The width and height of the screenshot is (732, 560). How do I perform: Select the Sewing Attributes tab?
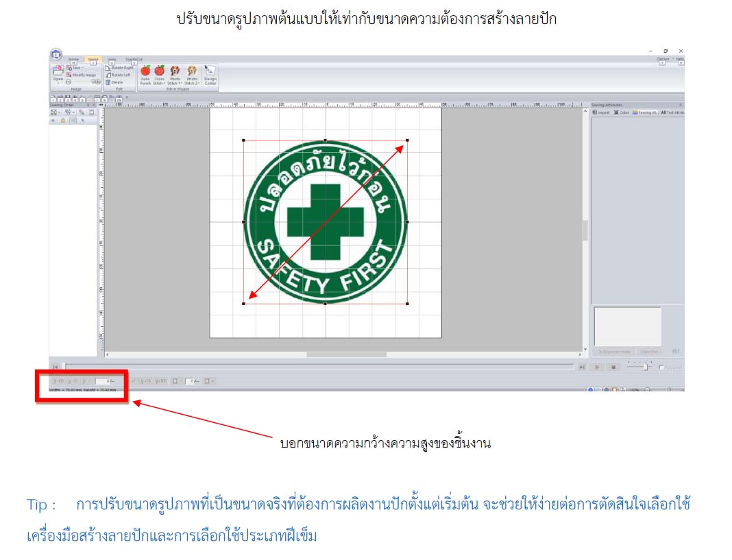point(645,112)
